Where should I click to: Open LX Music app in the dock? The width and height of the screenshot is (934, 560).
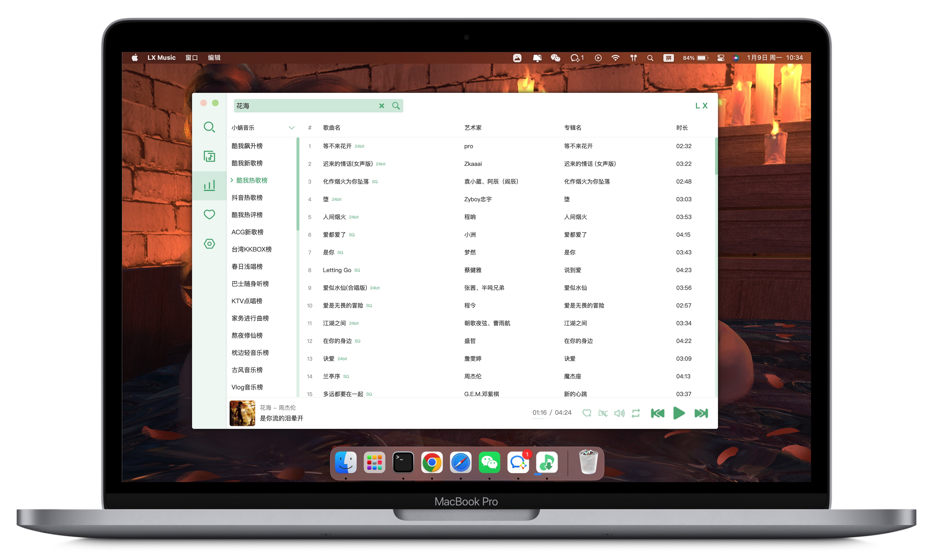(x=547, y=462)
